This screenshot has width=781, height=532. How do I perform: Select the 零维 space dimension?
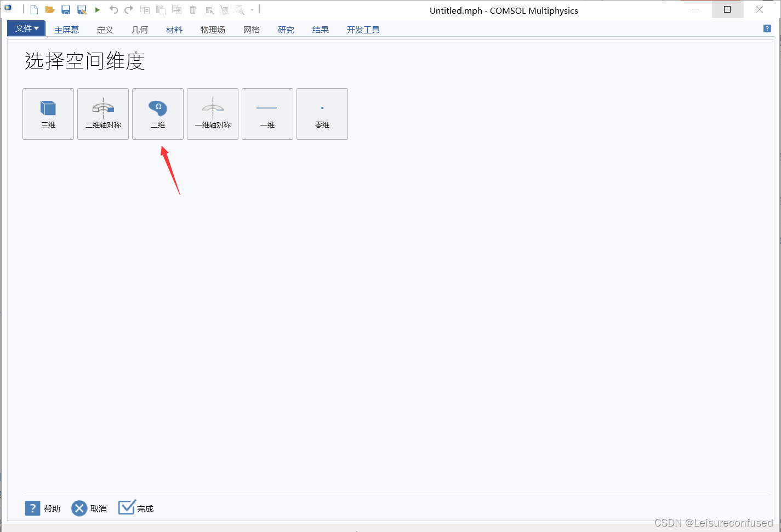322,114
